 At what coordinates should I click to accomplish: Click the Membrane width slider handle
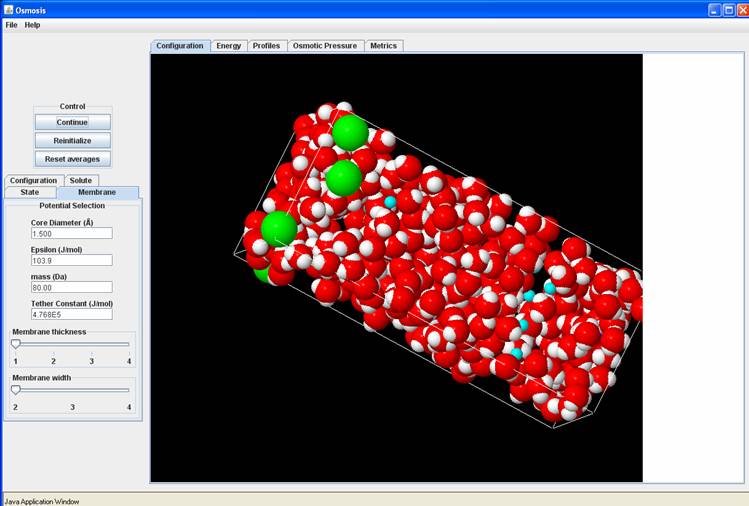click(x=15, y=390)
